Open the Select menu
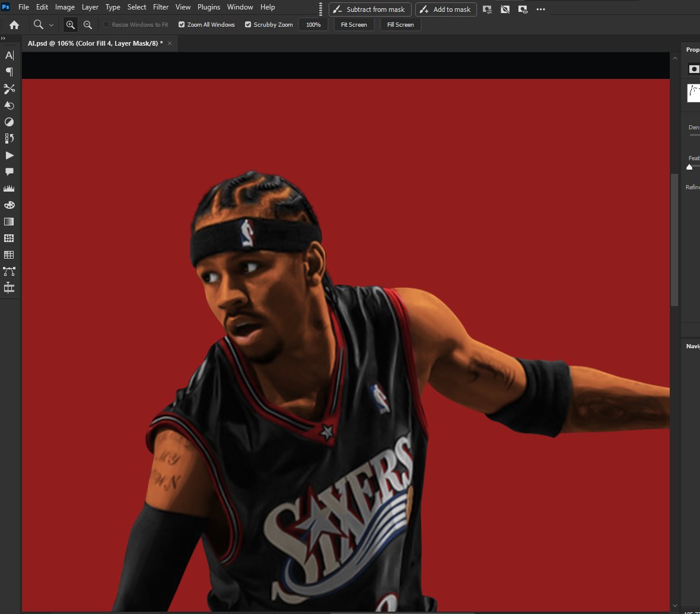Screen dimensions: 700x614 tap(136, 7)
